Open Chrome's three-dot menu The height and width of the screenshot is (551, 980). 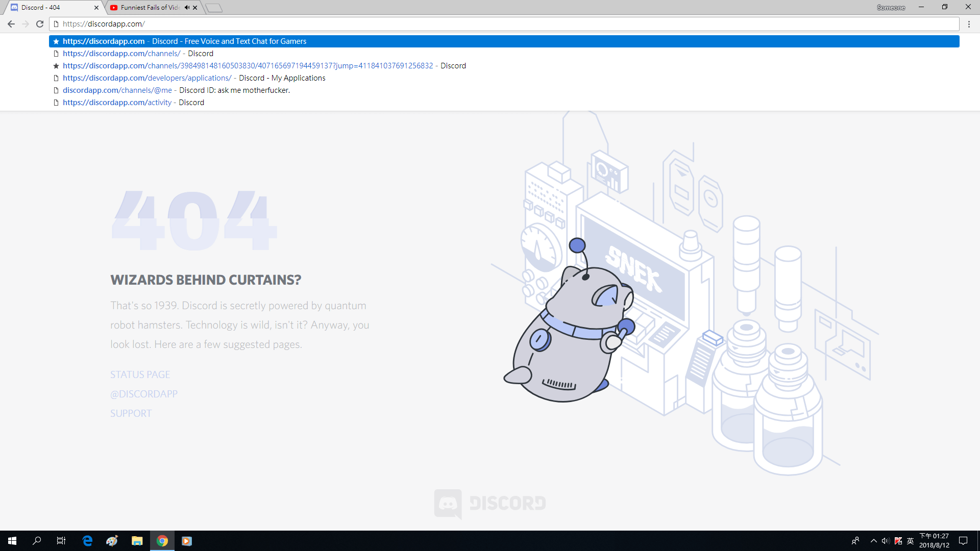point(969,23)
